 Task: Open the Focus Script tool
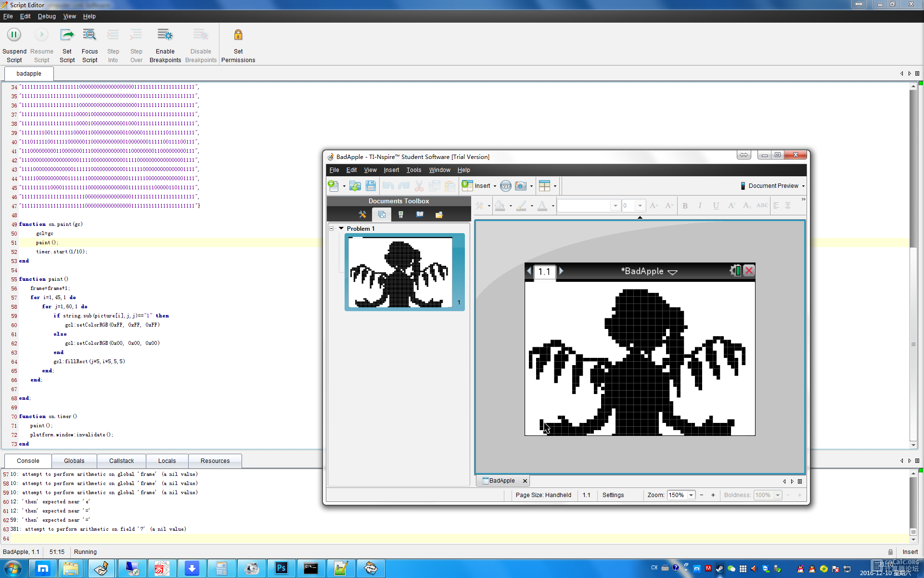[x=90, y=35]
